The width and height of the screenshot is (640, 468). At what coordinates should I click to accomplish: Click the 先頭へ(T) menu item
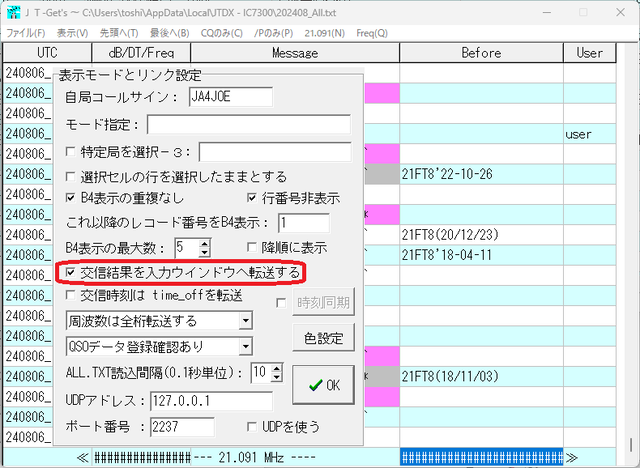point(119,33)
